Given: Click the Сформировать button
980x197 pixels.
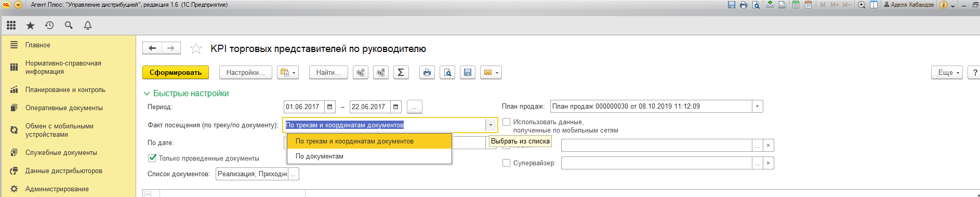Looking at the screenshot, I should pyautogui.click(x=176, y=72).
